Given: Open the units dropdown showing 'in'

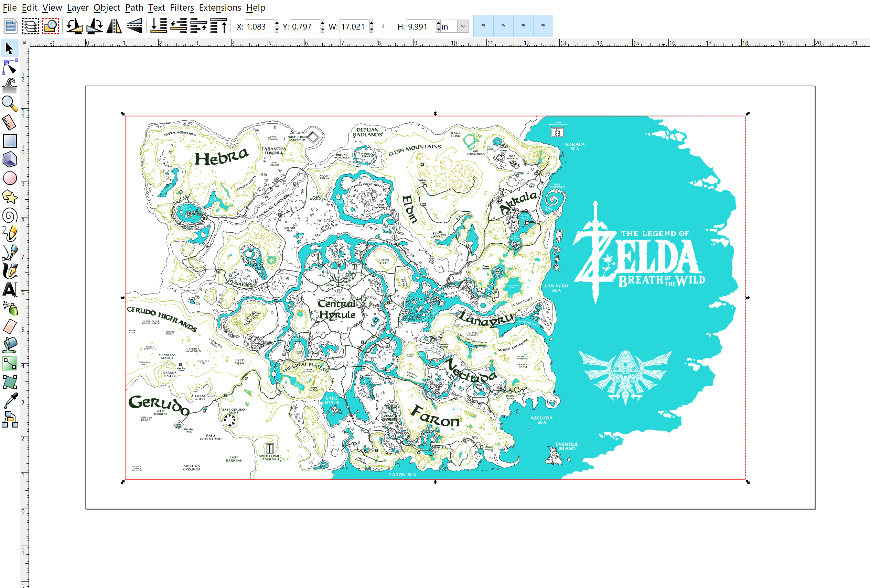Looking at the screenshot, I should coord(463,26).
